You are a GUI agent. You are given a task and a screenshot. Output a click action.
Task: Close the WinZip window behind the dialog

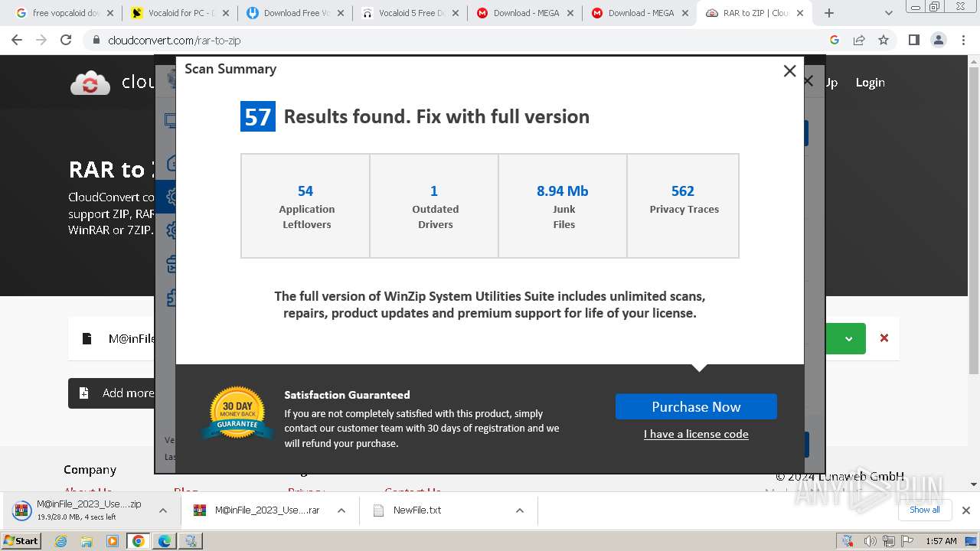click(808, 81)
